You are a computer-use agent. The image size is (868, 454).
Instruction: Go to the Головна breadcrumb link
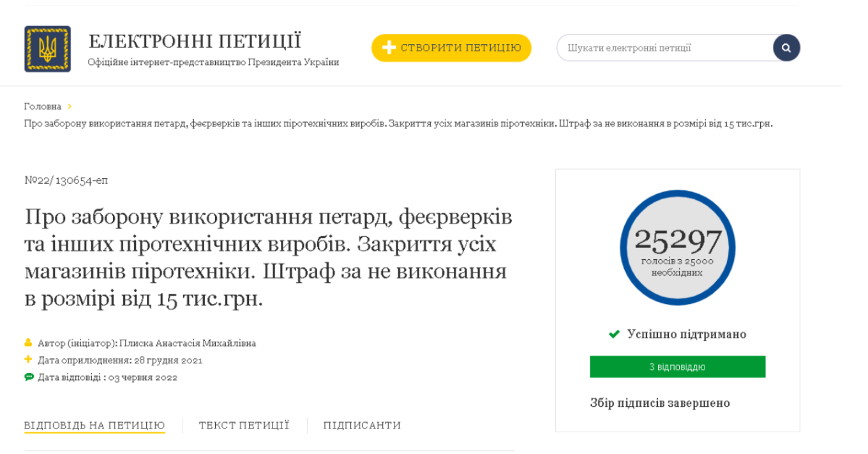[43, 107]
